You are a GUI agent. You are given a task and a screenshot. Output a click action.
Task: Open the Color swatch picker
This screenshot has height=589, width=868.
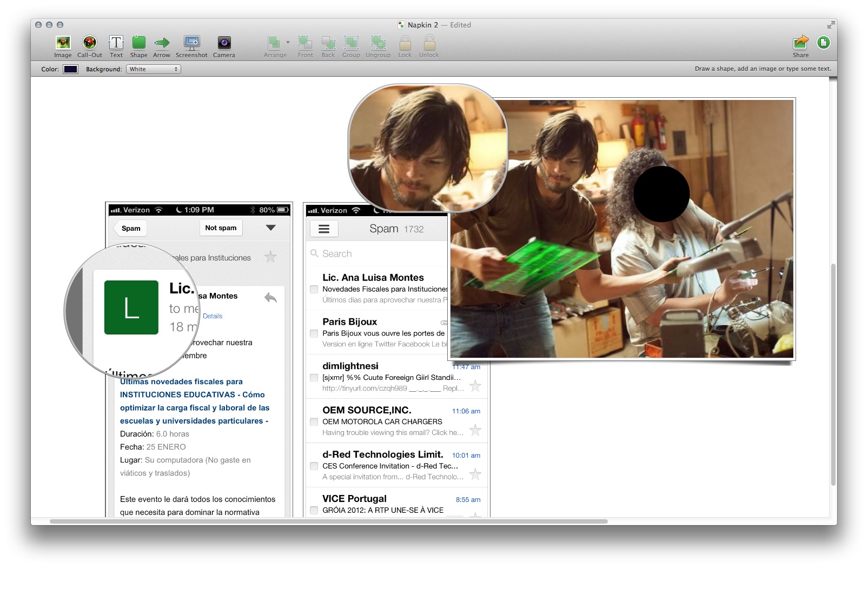(x=70, y=69)
